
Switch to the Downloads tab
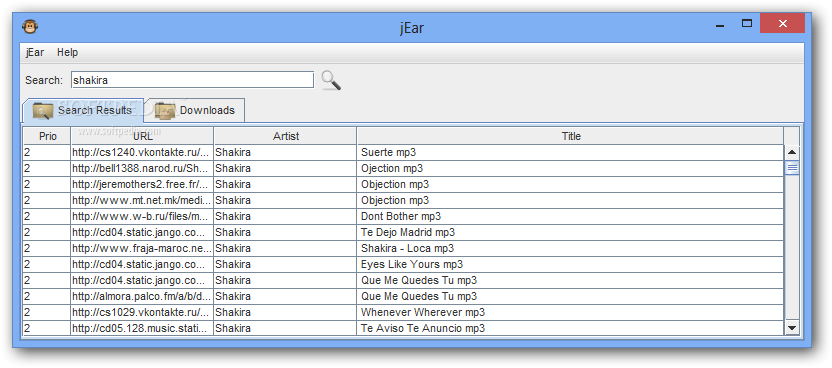195,110
